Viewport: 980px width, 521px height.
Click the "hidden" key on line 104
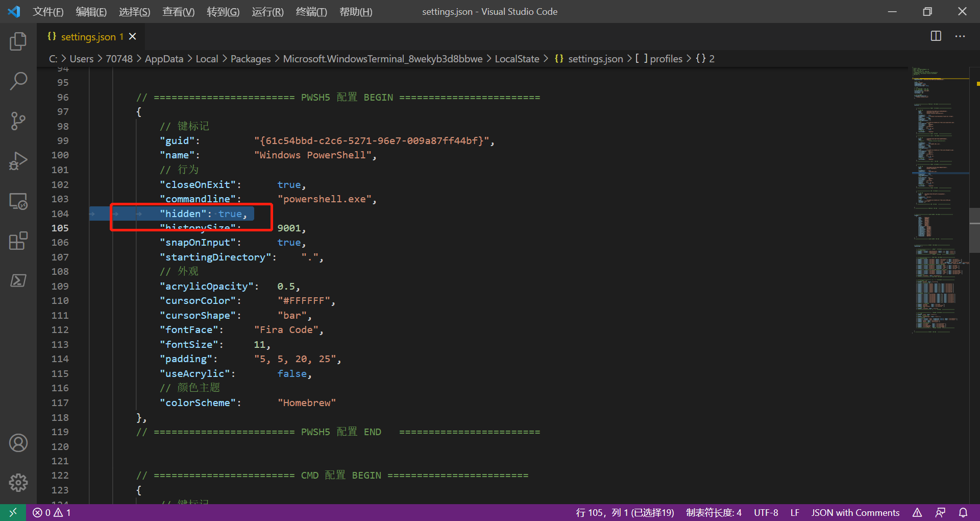click(x=183, y=214)
